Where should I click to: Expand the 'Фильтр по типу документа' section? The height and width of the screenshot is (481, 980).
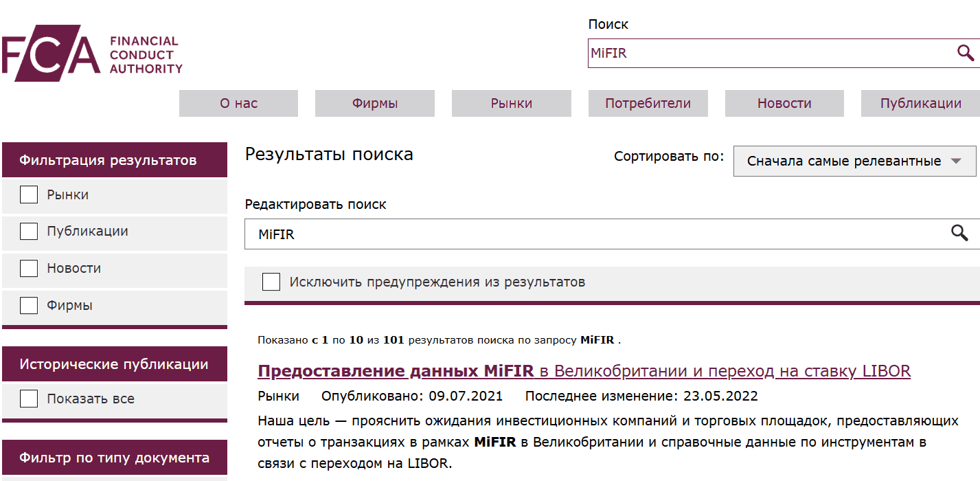click(113, 457)
